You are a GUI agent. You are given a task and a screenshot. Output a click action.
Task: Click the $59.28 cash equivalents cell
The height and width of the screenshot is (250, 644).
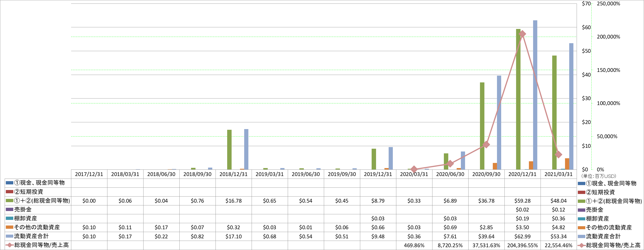coord(522,201)
